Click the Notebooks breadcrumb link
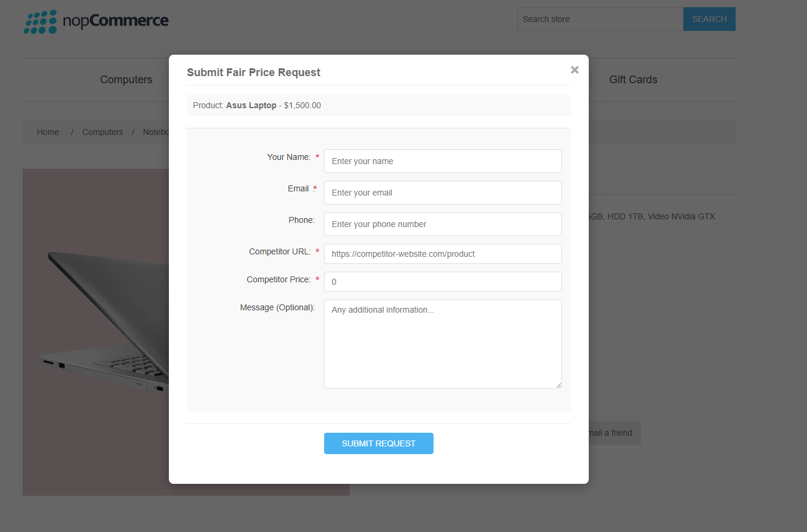807x532 pixels. pyautogui.click(x=156, y=132)
